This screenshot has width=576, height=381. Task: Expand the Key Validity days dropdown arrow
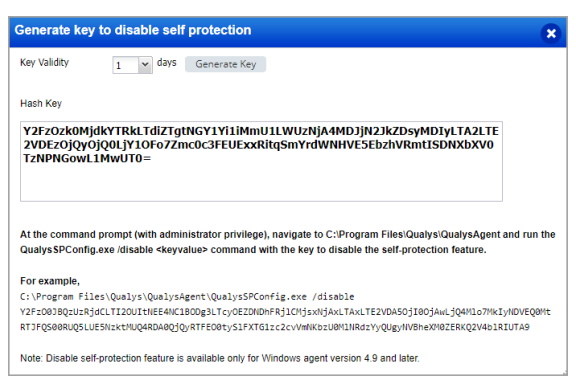click(145, 65)
